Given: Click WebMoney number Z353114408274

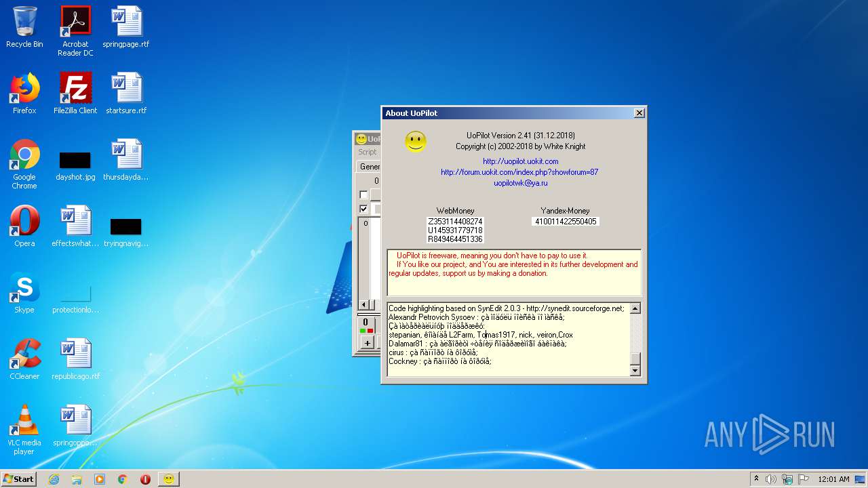Looking at the screenshot, I should [455, 222].
